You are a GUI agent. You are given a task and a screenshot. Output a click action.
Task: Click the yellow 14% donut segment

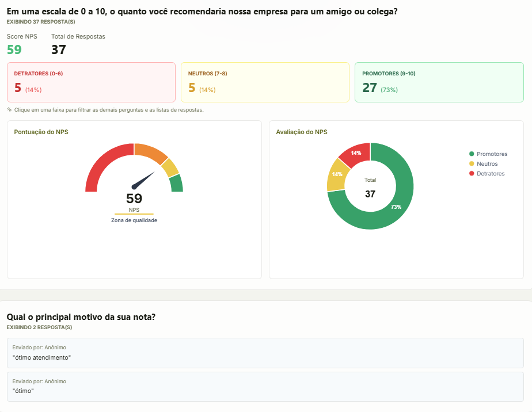point(337,174)
